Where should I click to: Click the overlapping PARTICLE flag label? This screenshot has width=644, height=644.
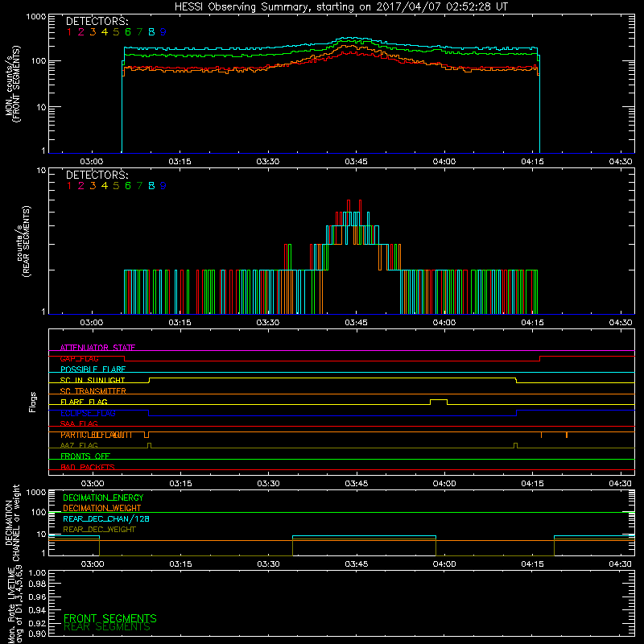coord(97,435)
